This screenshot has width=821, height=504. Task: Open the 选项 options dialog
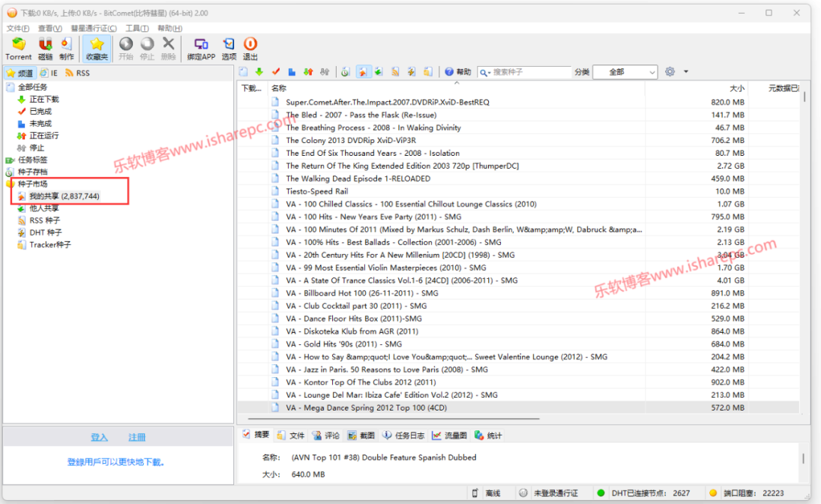point(229,49)
